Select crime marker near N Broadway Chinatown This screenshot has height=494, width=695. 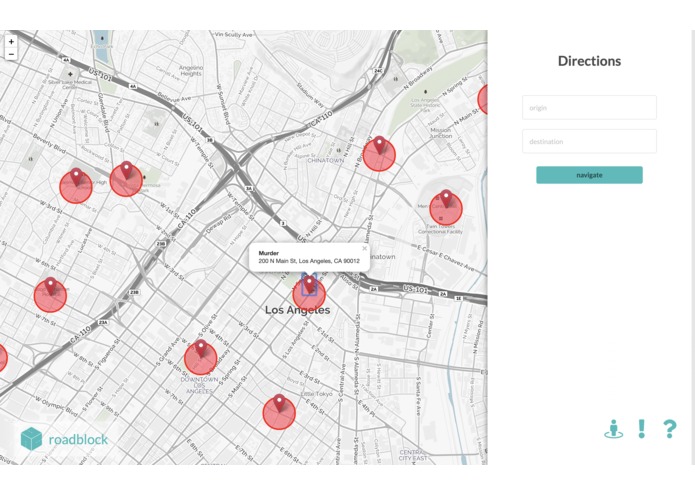point(379,146)
